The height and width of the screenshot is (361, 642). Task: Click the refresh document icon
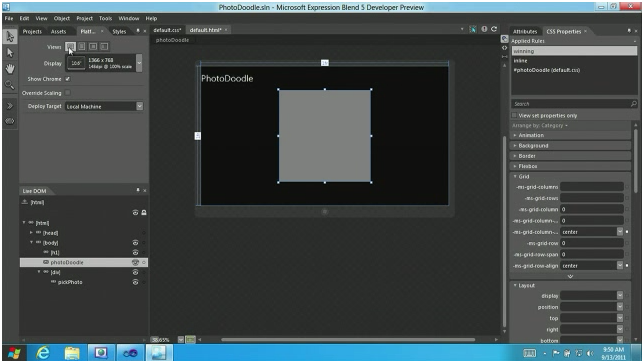tap(494, 29)
